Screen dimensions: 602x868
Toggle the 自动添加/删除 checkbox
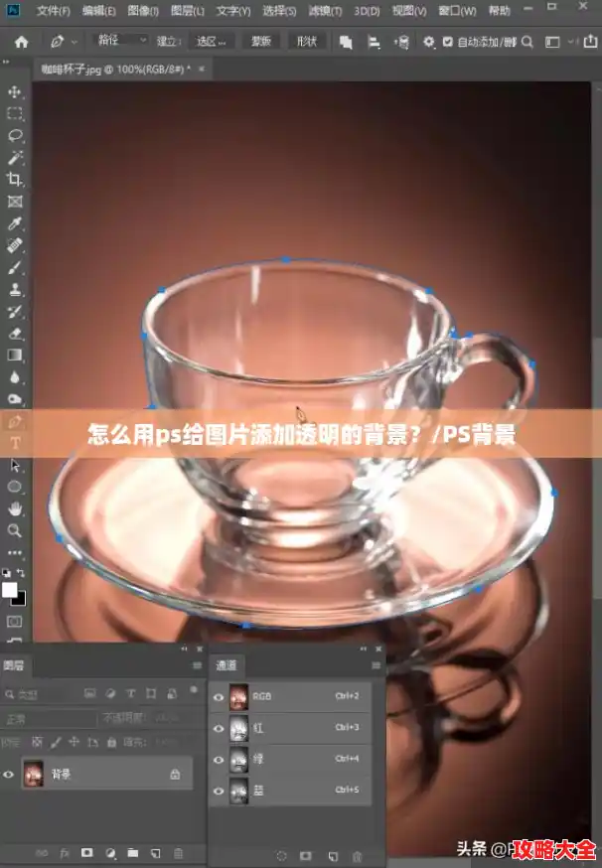click(x=447, y=42)
